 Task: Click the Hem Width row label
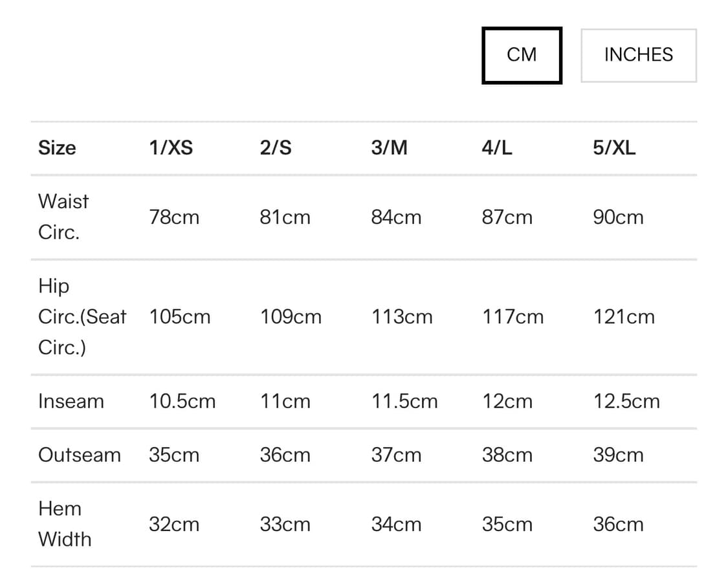coord(65,524)
